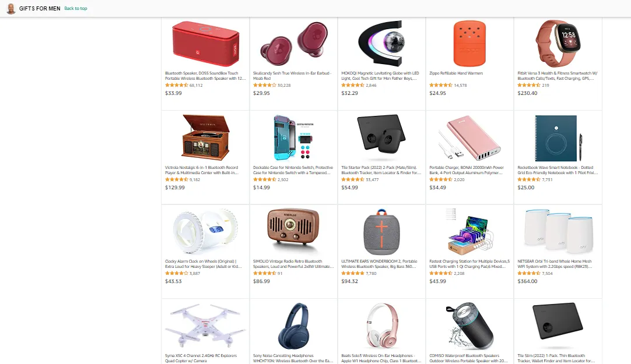Open the Clocky Alarm Clock on Wheels image
This screenshot has height=364, width=631.
[x=205, y=232]
